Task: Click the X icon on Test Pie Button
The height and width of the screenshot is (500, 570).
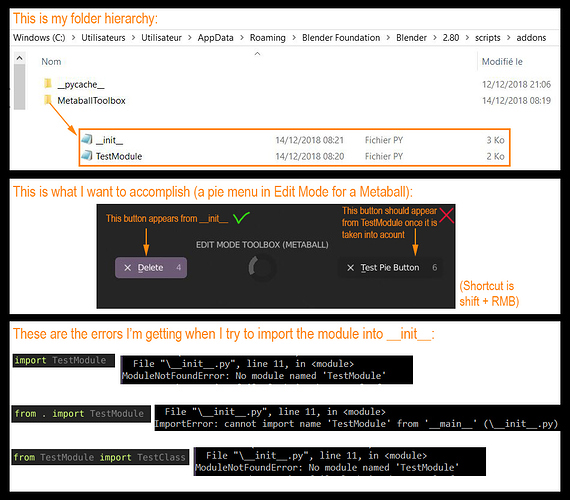Action: [350, 268]
